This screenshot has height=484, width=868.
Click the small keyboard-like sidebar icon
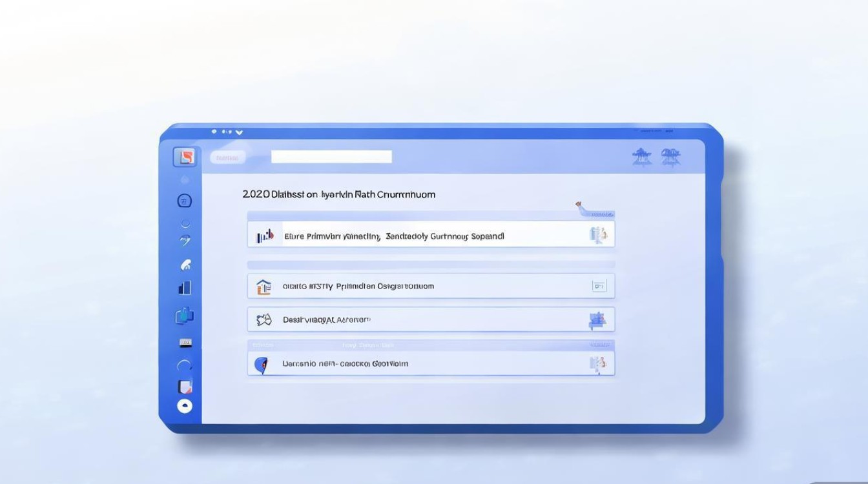pos(185,343)
